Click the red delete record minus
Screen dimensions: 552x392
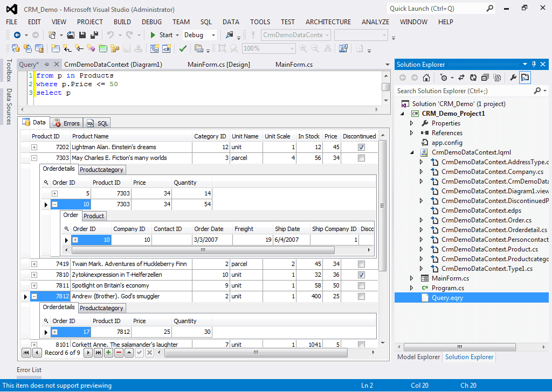coord(119,353)
